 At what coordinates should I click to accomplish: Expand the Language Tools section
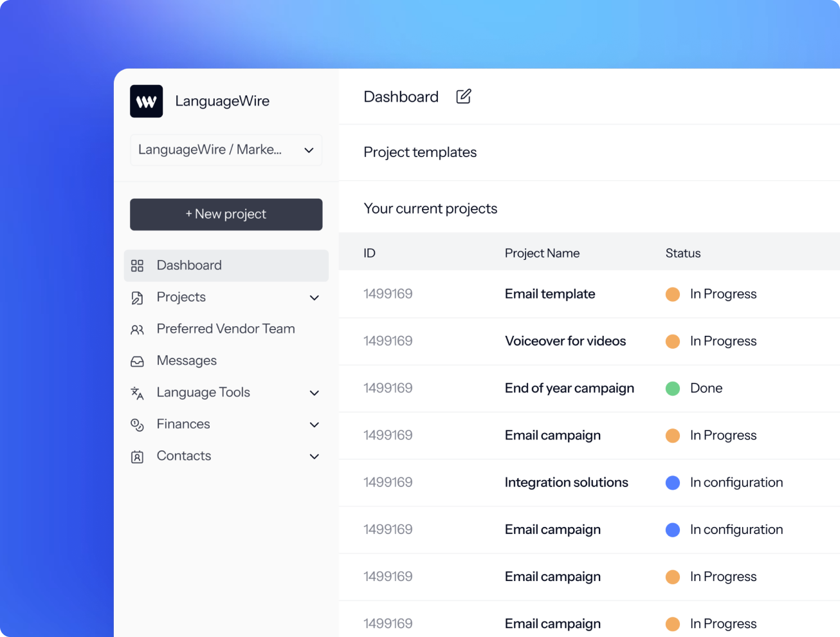[x=315, y=392]
